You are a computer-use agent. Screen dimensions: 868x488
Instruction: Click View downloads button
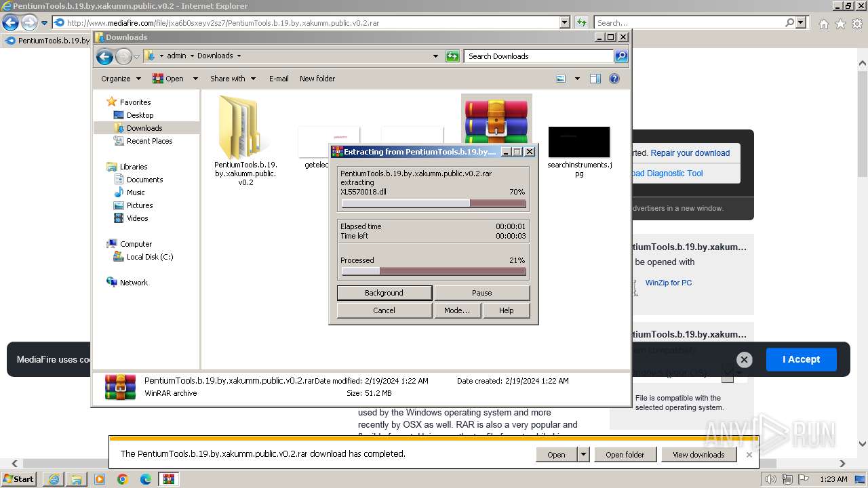click(x=698, y=455)
